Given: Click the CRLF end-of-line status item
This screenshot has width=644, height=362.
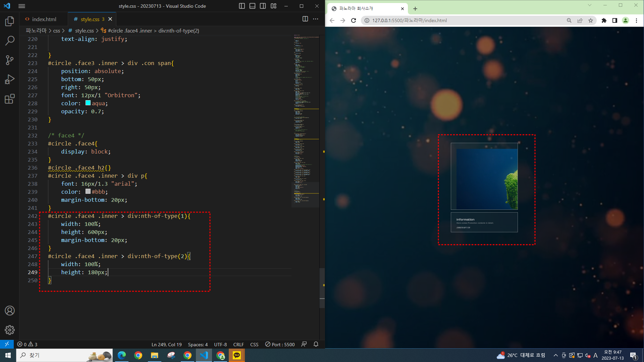Looking at the screenshot, I should point(238,344).
